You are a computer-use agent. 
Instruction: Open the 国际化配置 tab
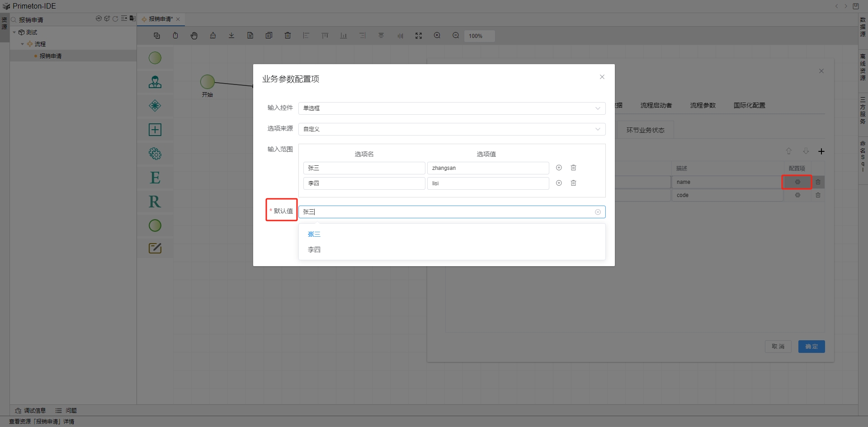(749, 105)
